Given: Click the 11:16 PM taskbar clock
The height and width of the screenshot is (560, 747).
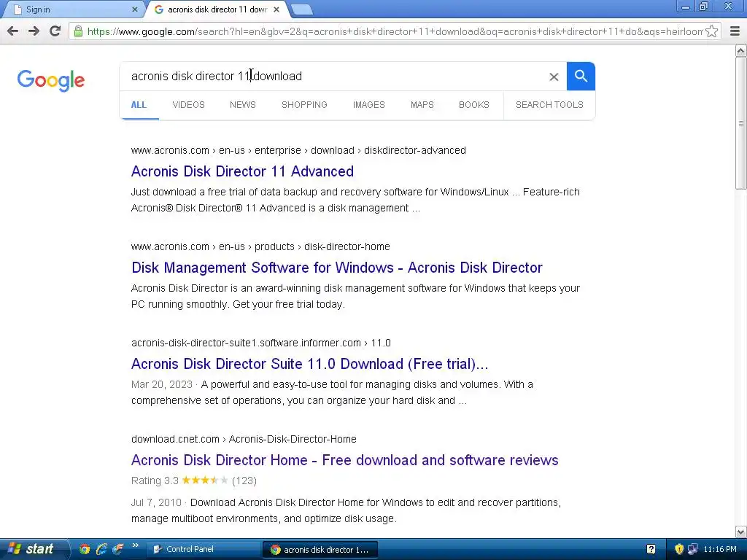Looking at the screenshot, I should pos(720,549).
